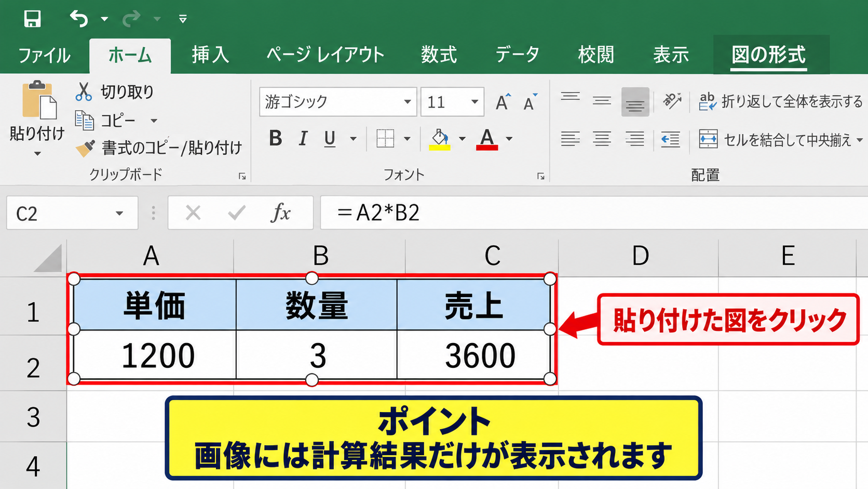Open merge cells dropdown arrow
868x489 pixels.
pyautogui.click(x=860, y=140)
